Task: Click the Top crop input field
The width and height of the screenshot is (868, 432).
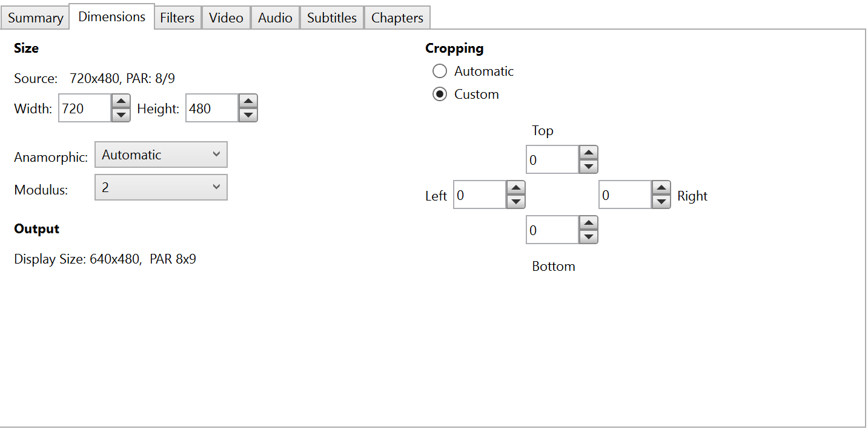Action: click(x=552, y=160)
